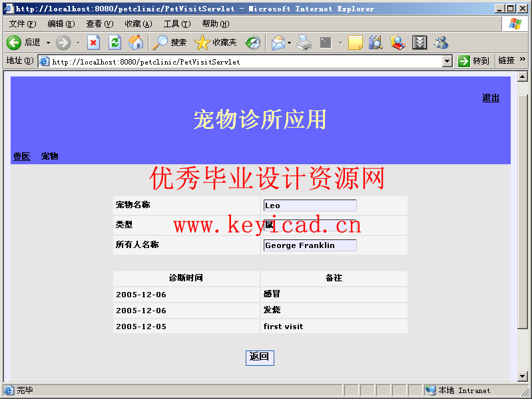Click the Back (后退) arrow icon
The width and height of the screenshot is (532, 399).
point(14,43)
